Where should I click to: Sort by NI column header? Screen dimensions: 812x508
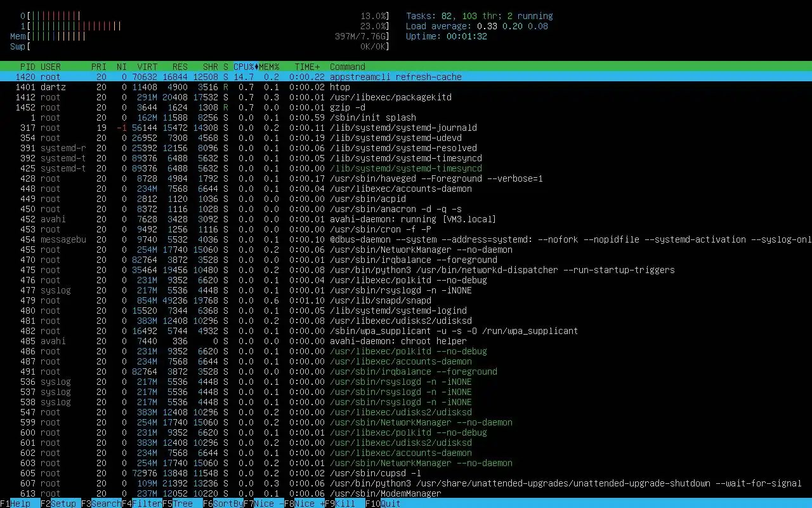(x=122, y=67)
